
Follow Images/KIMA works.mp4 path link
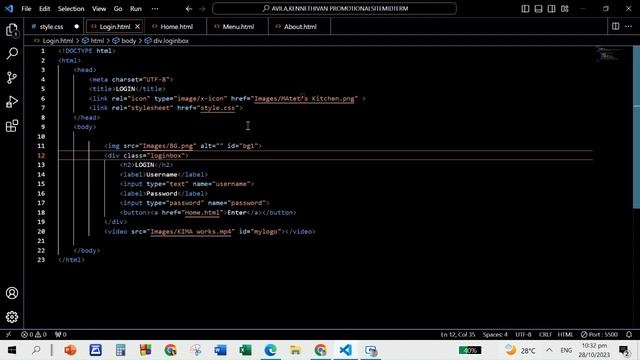(x=190, y=231)
